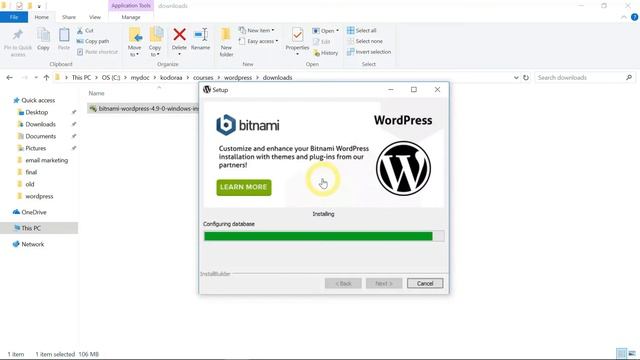Viewport: 640px width, 360px height.
Task: Open the File menu tab
Action: coord(14,17)
